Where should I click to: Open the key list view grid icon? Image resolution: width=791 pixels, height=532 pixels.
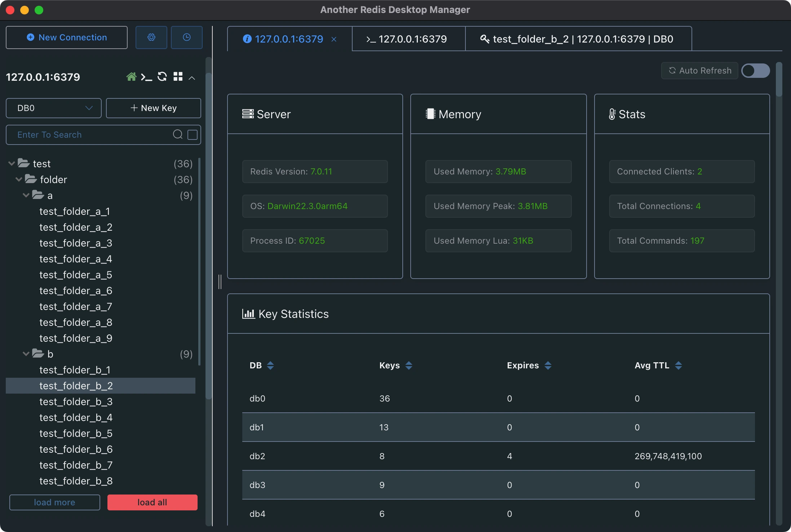pyautogui.click(x=178, y=77)
